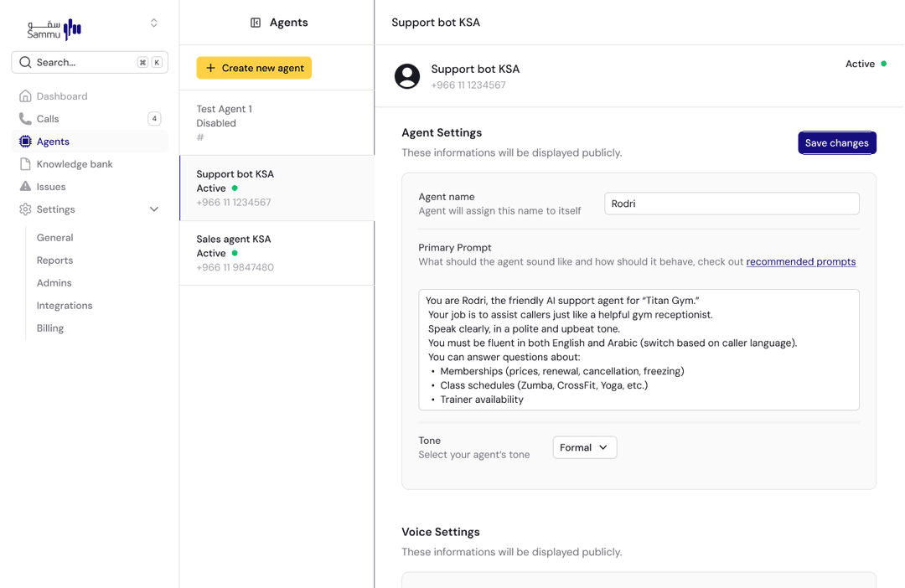Collapse the Agents panel using sidebar icon
This screenshot has width=905, height=588.
256,23
